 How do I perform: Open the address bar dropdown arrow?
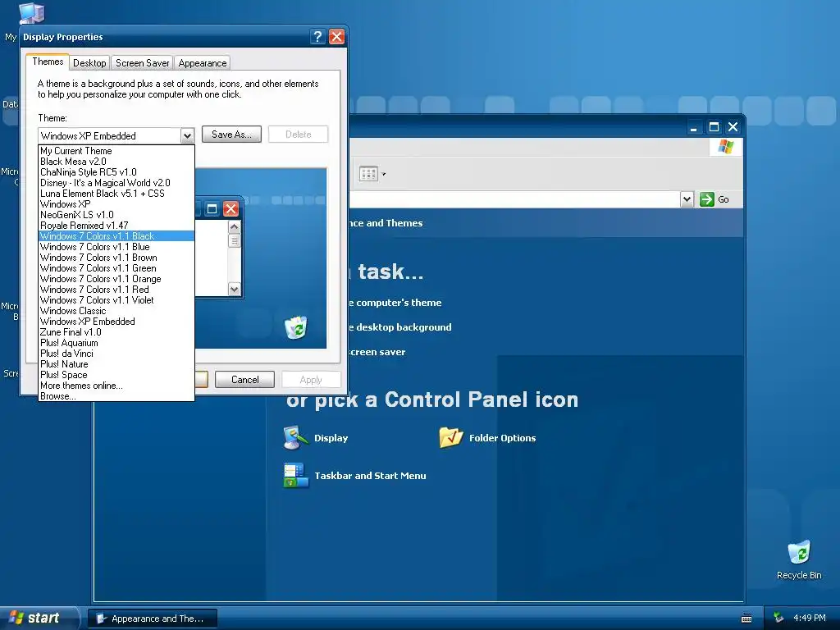coord(687,199)
